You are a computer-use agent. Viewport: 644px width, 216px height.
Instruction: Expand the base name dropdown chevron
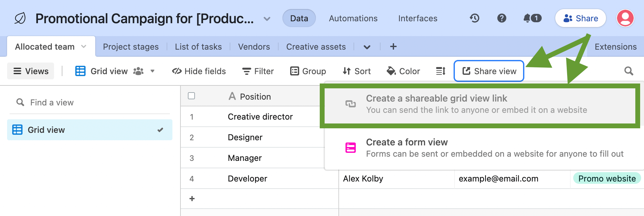(x=267, y=19)
